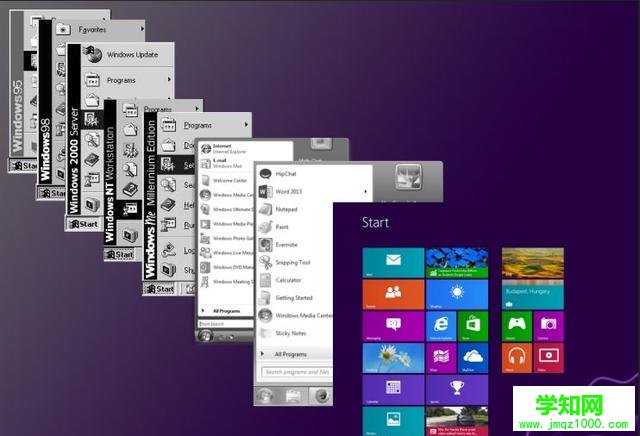
Task: Click the Windows Me Start button
Action: point(160,289)
